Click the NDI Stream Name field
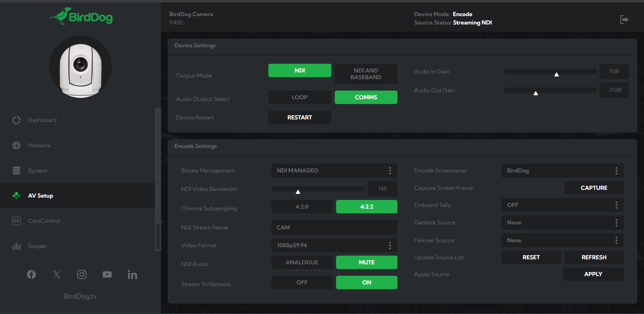 [x=334, y=227]
